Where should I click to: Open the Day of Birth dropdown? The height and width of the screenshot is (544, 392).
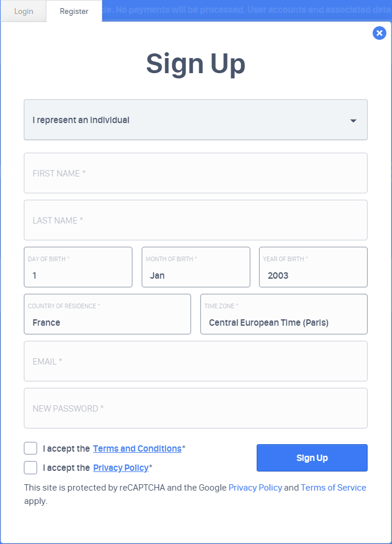[78, 268]
